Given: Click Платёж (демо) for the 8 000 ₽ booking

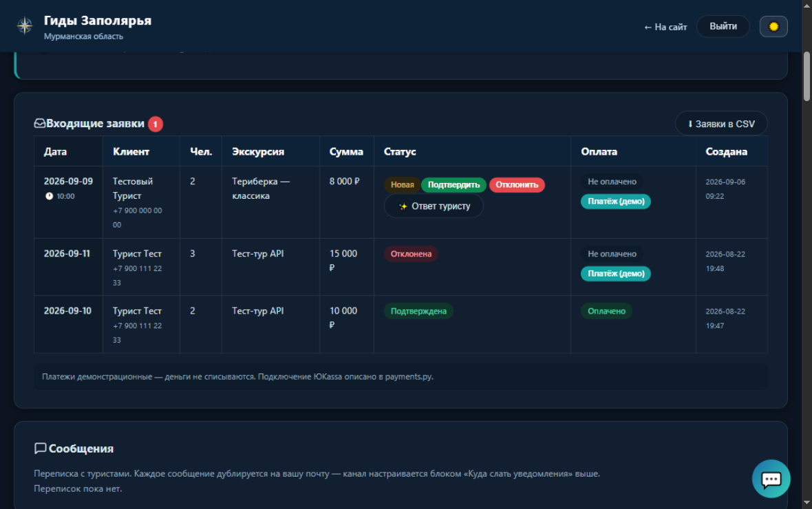Looking at the screenshot, I should click(616, 202).
